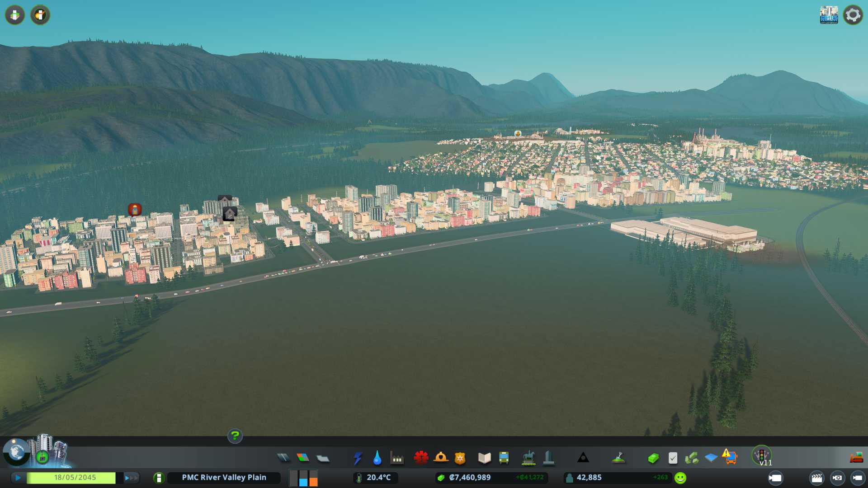Open the Zoning tool menu

coord(303,458)
